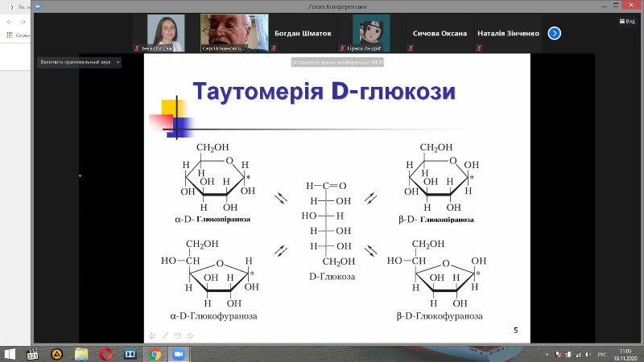Click the network signal tray icon
Screen dimensions: 644x362
[578, 354]
